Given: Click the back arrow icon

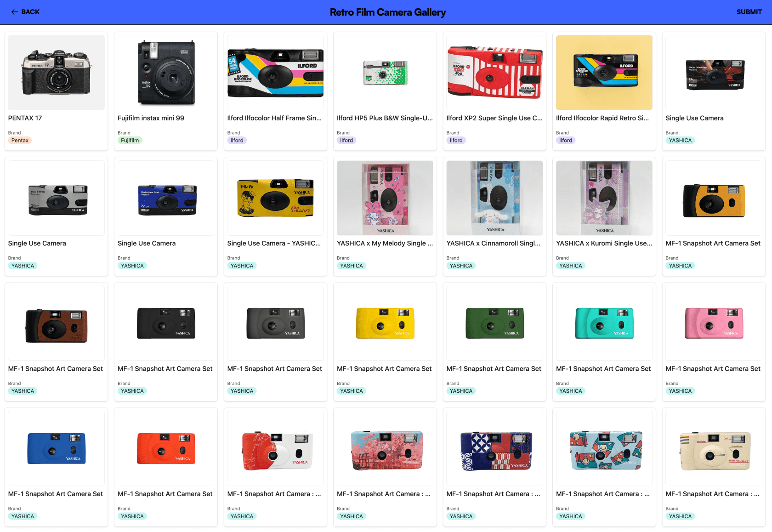Looking at the screenshot, I should pos(14,12).
